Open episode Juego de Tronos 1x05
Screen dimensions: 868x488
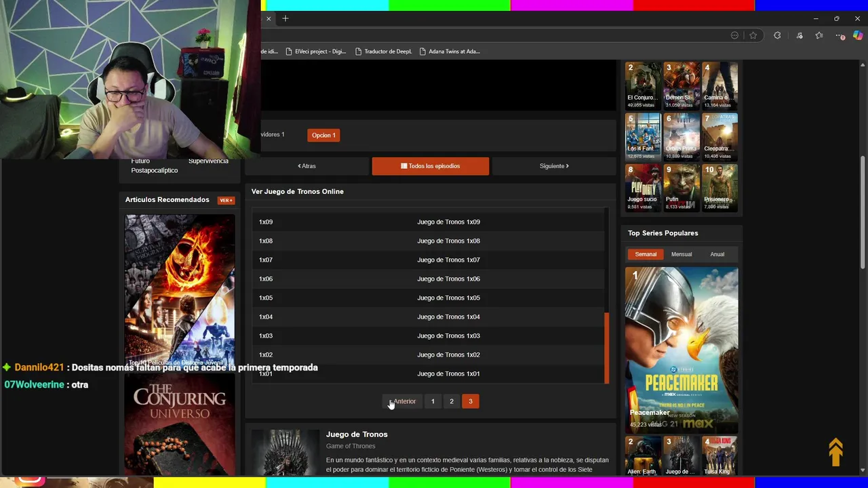click(x=428, y=298)
